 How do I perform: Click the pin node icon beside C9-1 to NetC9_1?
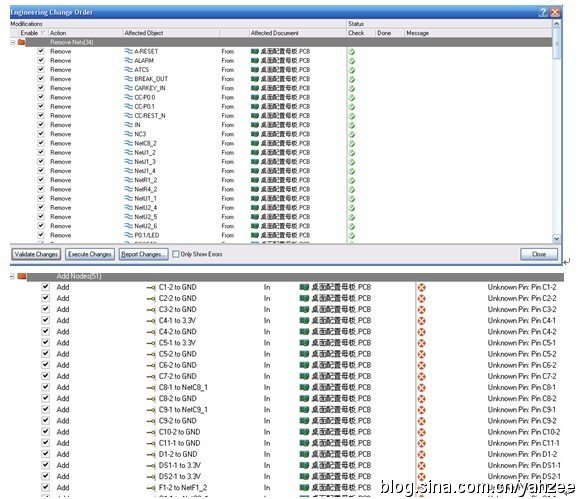(151, 410)
